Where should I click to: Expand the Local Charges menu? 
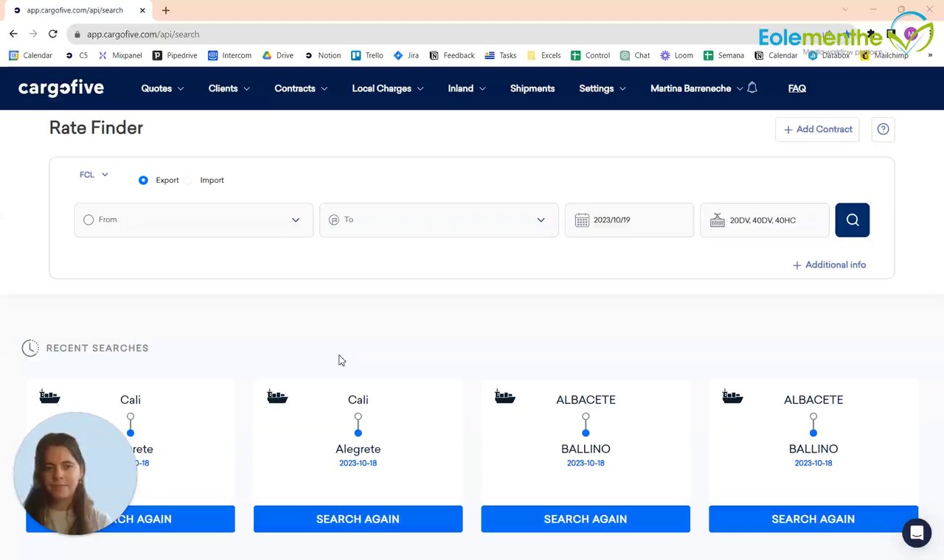tap(388, 88)
